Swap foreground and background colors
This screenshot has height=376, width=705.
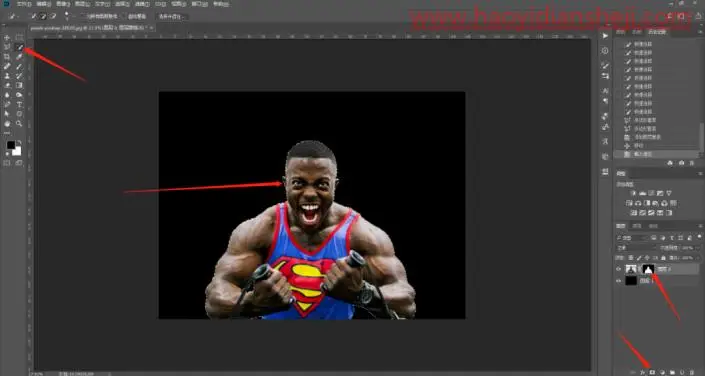point(19,143)
